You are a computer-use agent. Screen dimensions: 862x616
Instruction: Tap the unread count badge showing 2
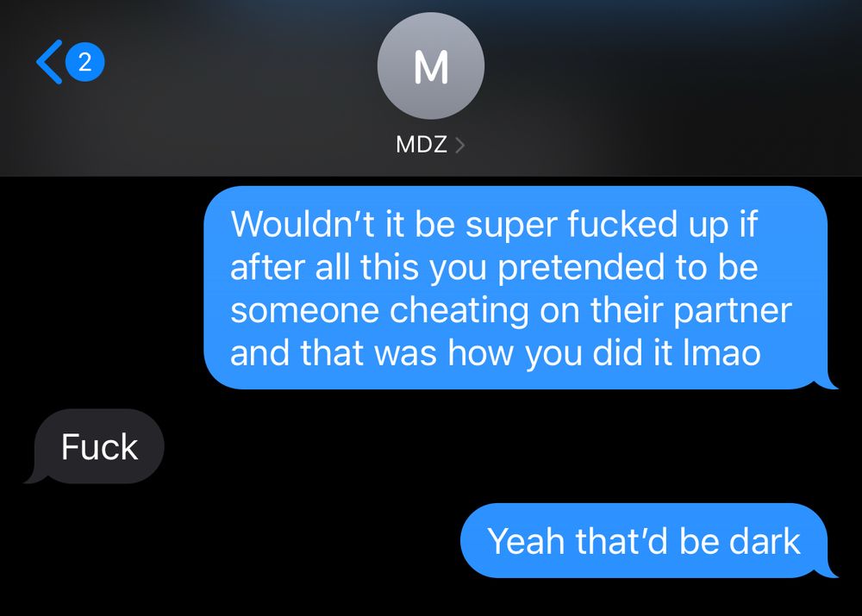(84, 62)
